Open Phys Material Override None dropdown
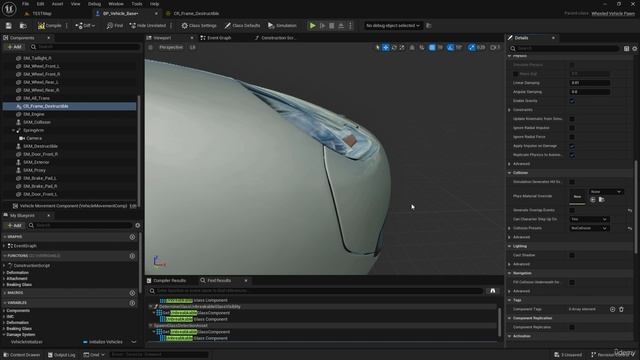The height and width of the screenshot is (360, 640). [x=606, y=191]
